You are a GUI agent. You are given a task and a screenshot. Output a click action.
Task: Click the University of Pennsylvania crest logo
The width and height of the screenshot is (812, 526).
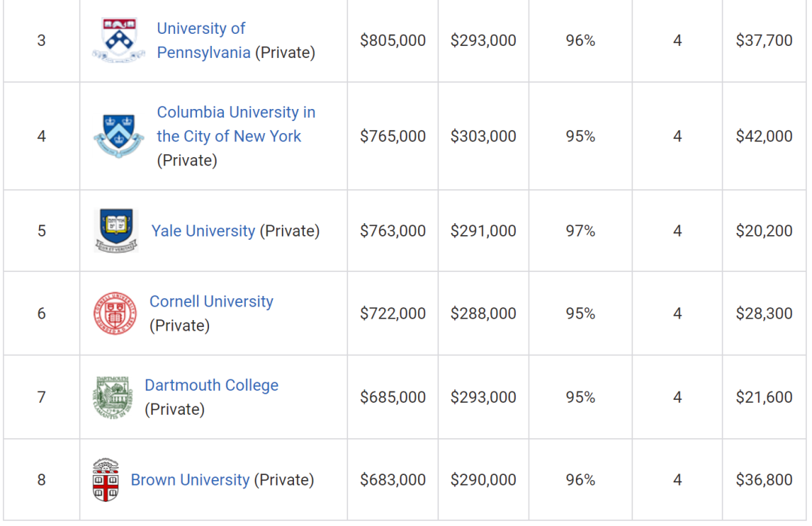point(119,40)
